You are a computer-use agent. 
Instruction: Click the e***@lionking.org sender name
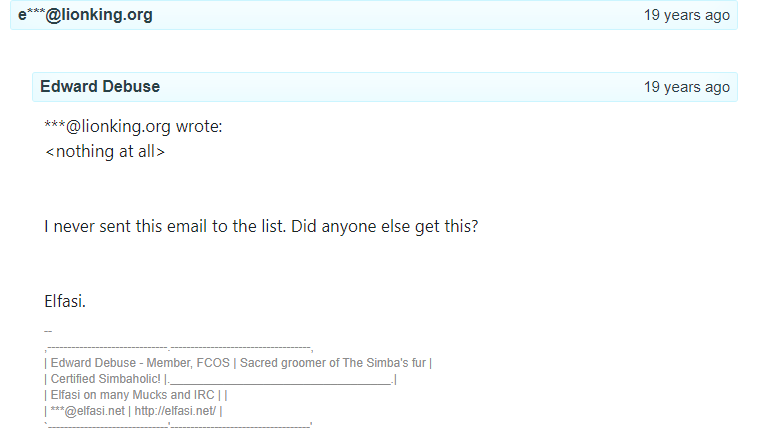coord(85,15)
